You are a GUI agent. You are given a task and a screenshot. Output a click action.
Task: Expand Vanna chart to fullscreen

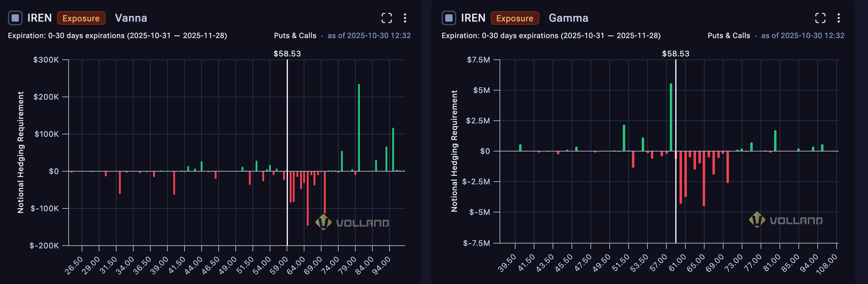pyautogui.click(x=386, y=18)
